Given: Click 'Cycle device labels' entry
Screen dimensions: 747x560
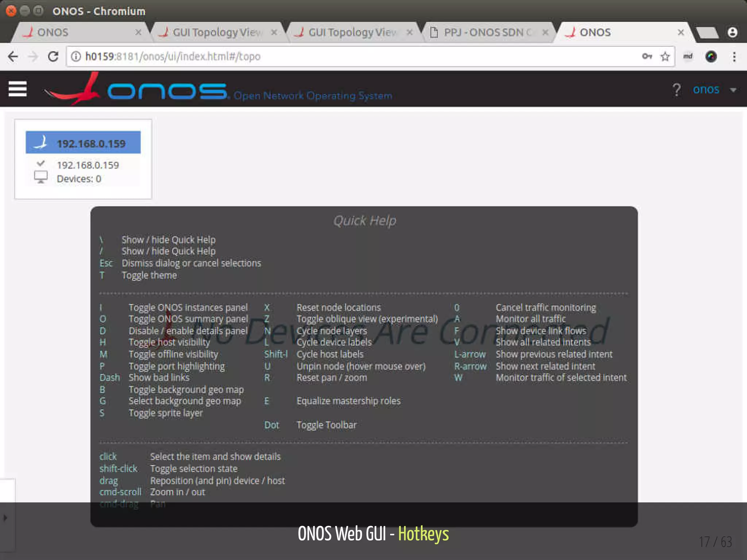Looking at the screenshot, I should point(334,342).
